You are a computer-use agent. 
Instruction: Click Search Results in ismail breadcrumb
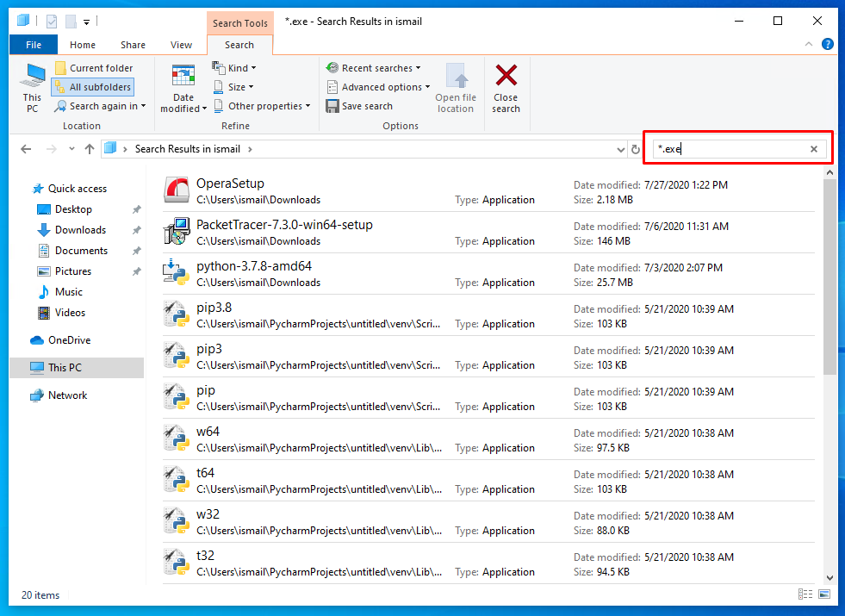click(188, 149)
